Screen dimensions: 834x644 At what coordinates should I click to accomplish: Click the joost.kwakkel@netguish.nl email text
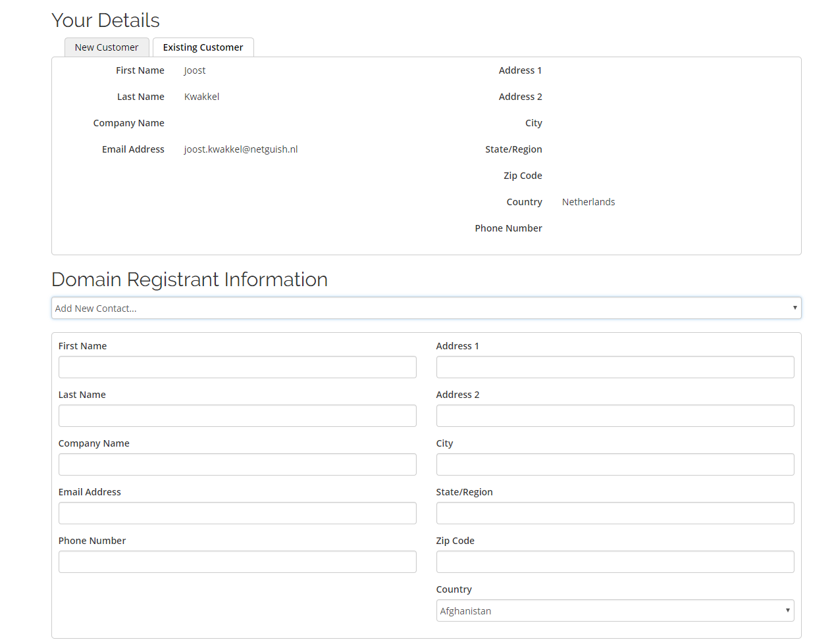pos(241,149)
